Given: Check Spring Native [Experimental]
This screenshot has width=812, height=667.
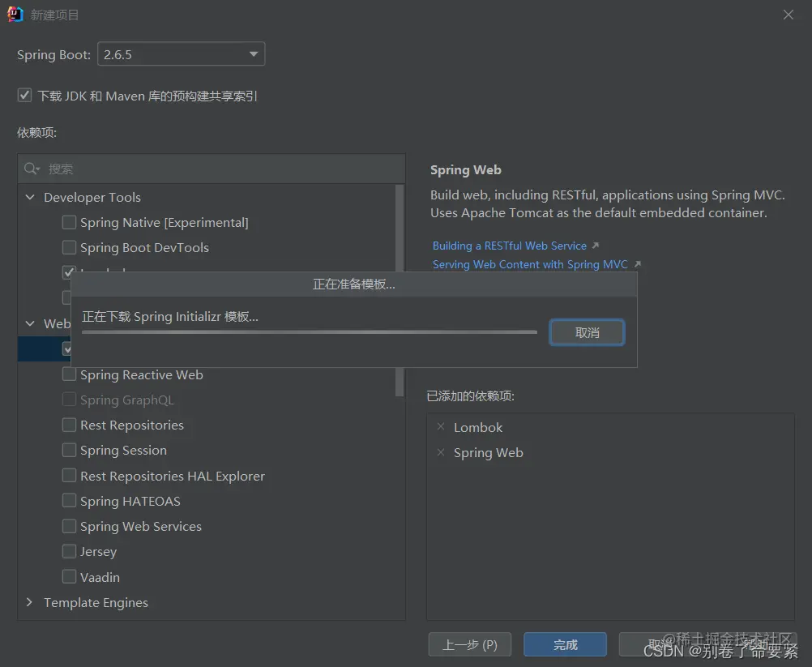Looking at the screenshot, I should click(x=69, y=222).
